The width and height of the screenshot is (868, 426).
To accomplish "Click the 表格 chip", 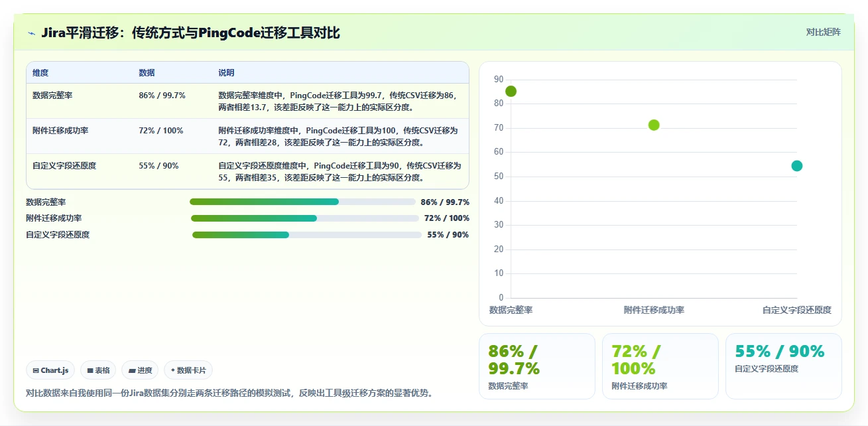I will [x=98, y=370].
